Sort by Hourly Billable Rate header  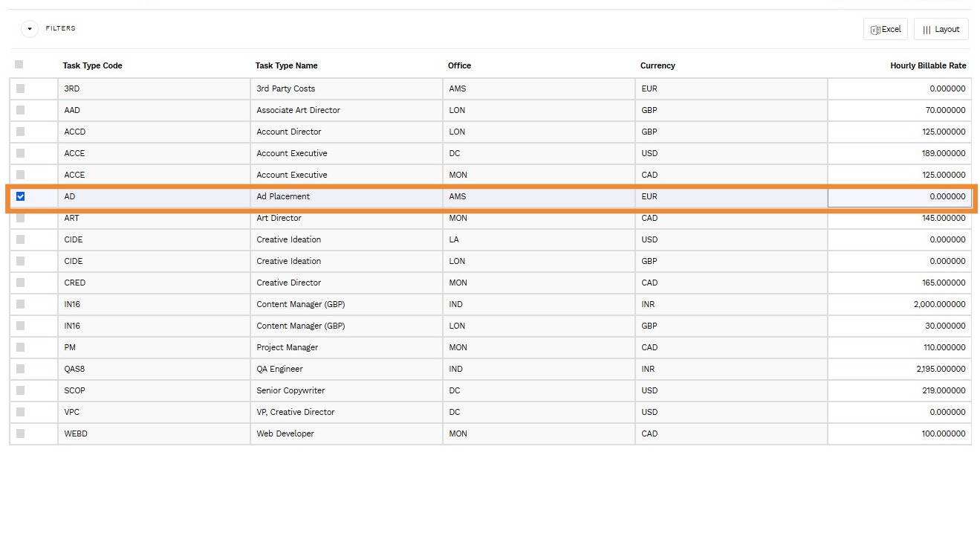(928, 65)
